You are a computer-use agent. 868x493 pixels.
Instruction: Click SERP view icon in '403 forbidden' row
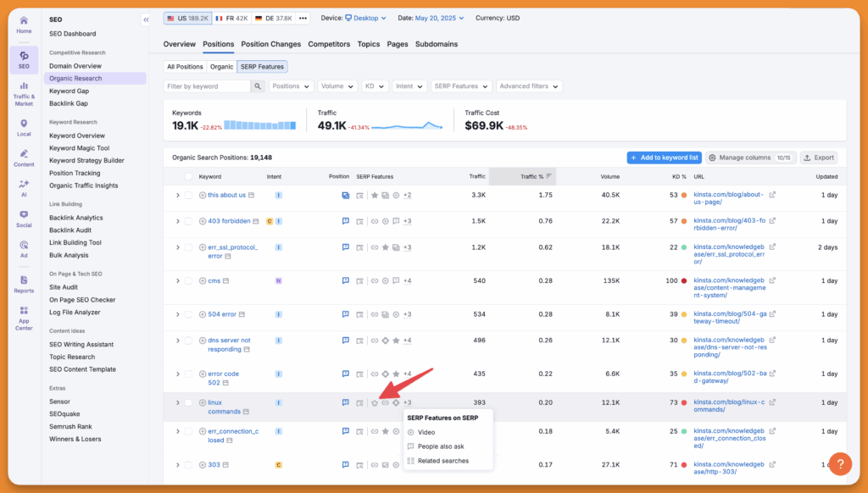359,221
